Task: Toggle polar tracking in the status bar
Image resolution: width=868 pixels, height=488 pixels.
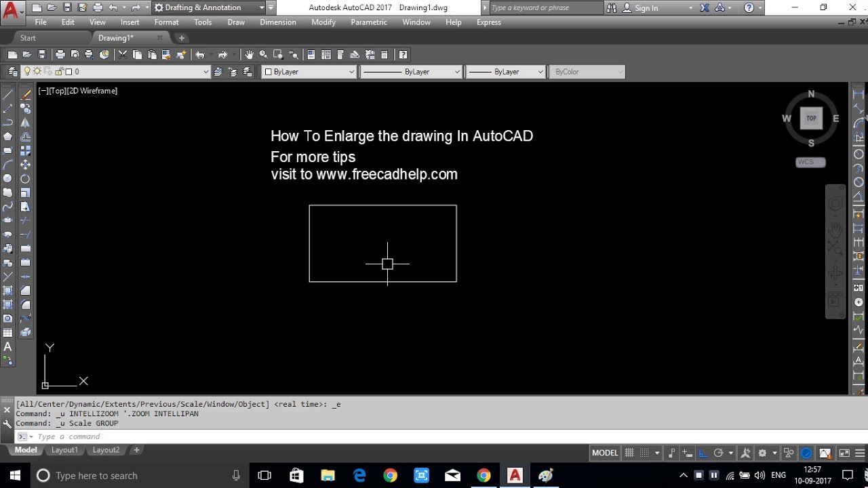Action: 718,453
